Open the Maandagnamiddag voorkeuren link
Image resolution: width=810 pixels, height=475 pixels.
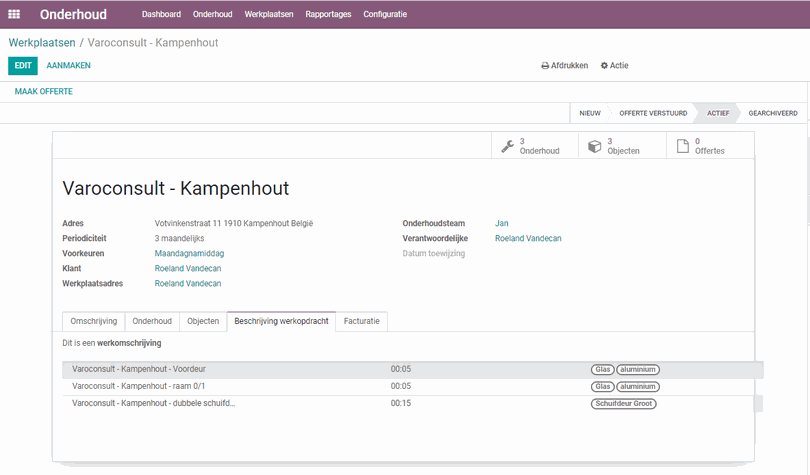[189, 254]
